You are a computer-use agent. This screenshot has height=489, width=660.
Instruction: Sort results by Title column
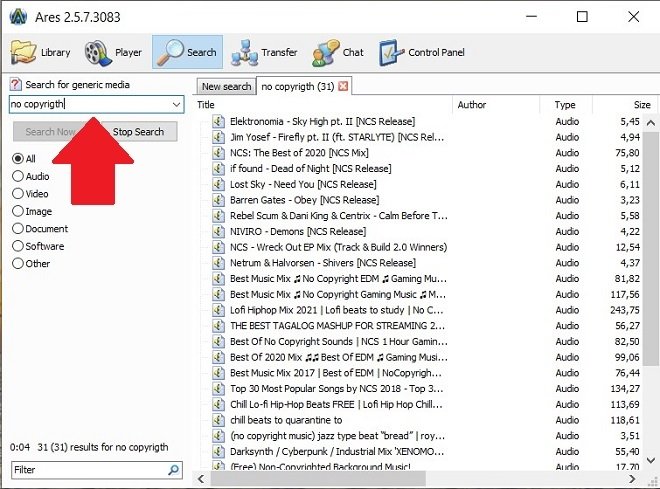pos(323,105)
